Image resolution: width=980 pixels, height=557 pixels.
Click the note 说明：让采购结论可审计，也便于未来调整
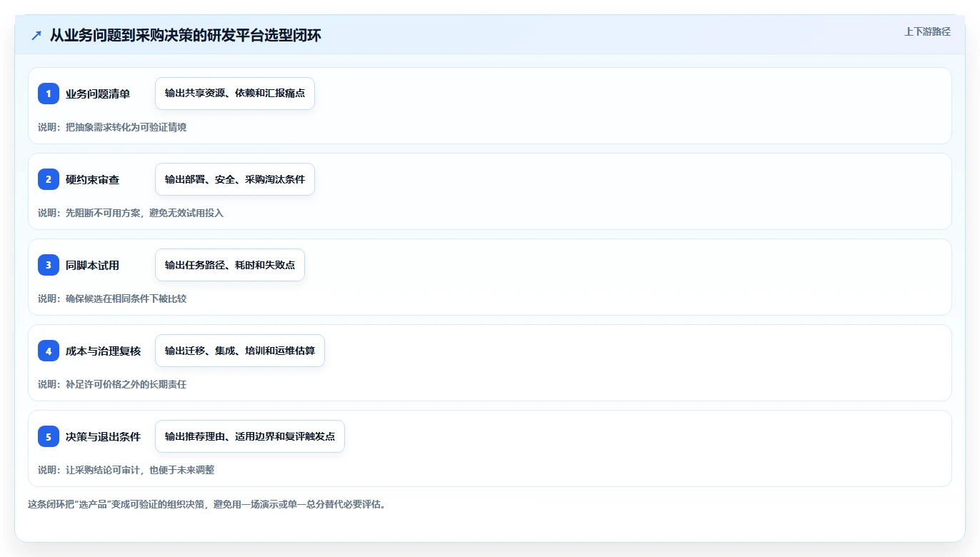click(x=126, y=470)
